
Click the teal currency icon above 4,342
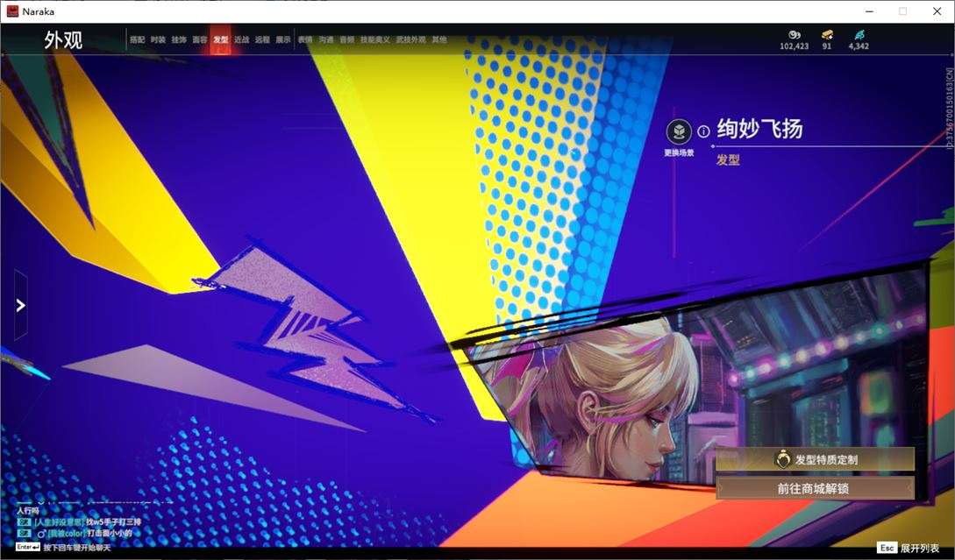coord(859,35)
